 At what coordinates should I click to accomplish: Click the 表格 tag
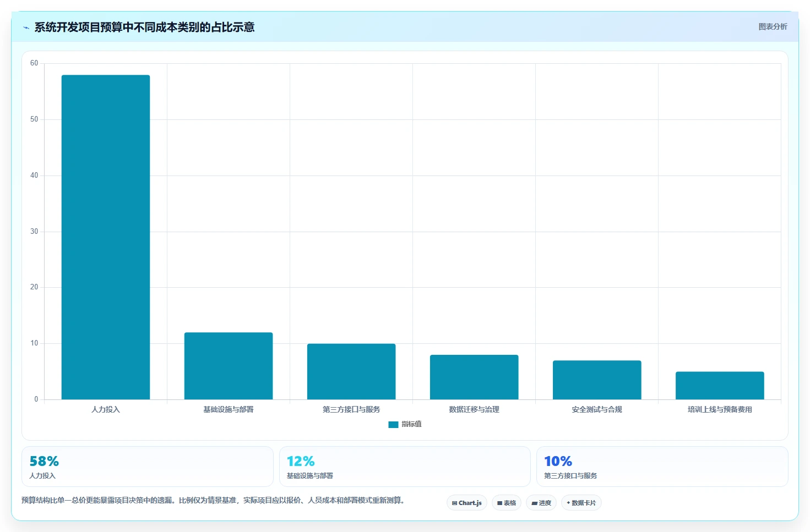tap(507, 503)
